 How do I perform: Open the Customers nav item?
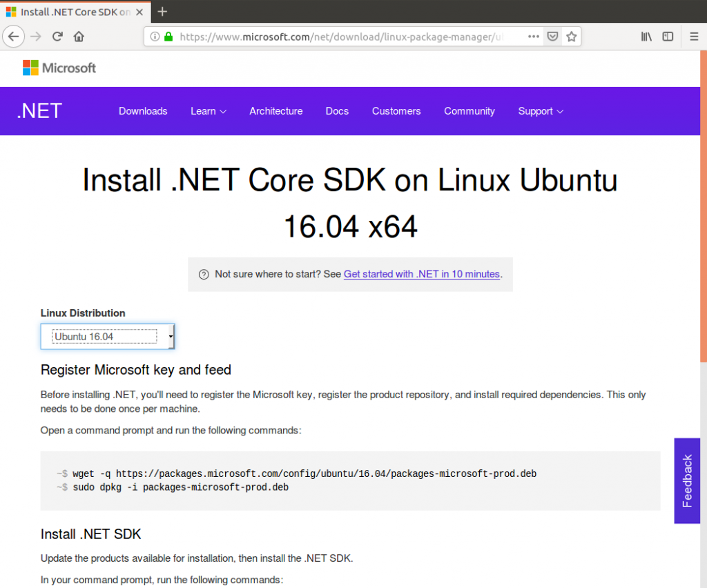click(x=396, y=111)
